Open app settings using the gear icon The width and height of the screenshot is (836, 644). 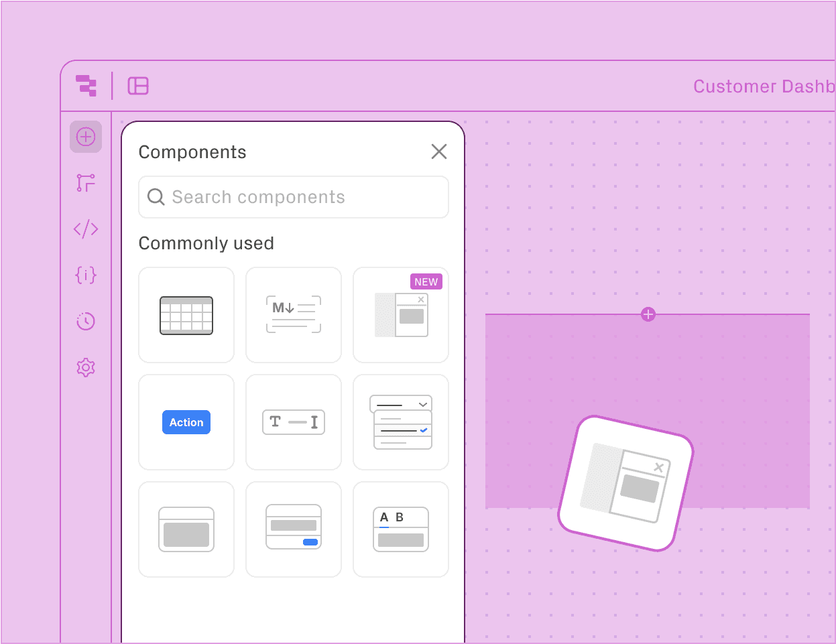[86, 367]
